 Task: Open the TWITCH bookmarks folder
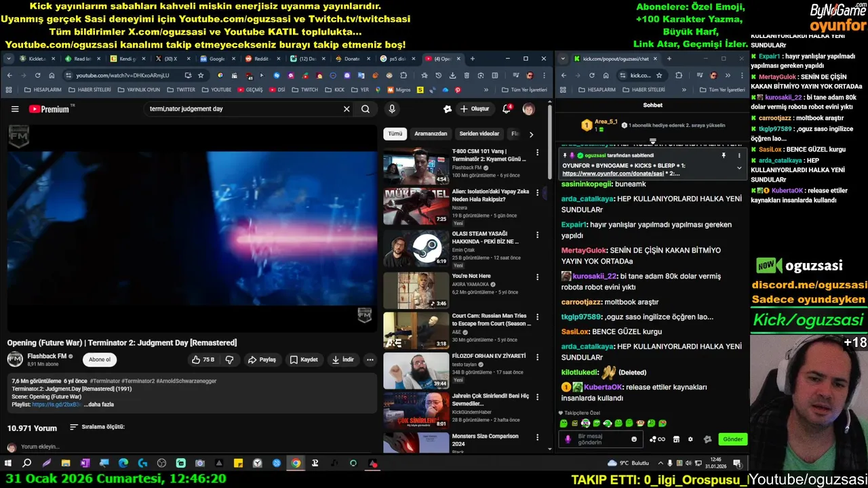[x=304, y=89]
